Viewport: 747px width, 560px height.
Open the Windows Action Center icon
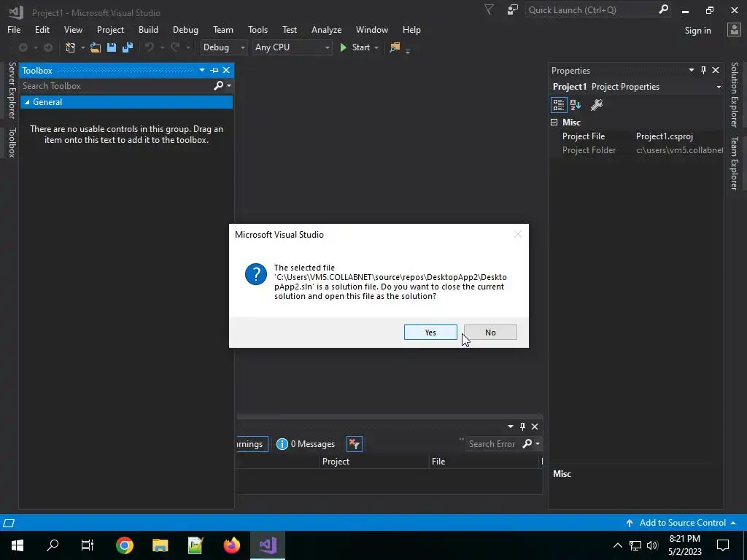pos(723,545)
